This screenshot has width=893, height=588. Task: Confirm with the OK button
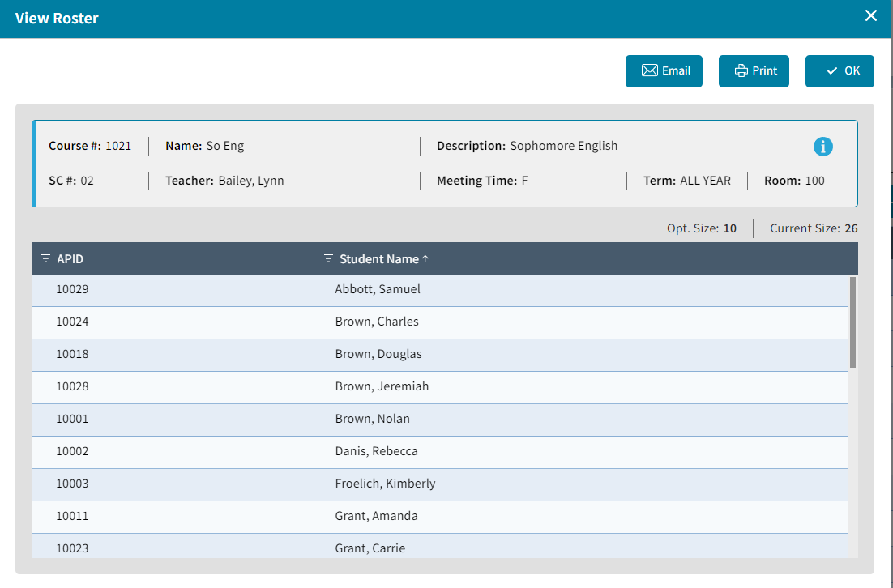coord(840,71)
